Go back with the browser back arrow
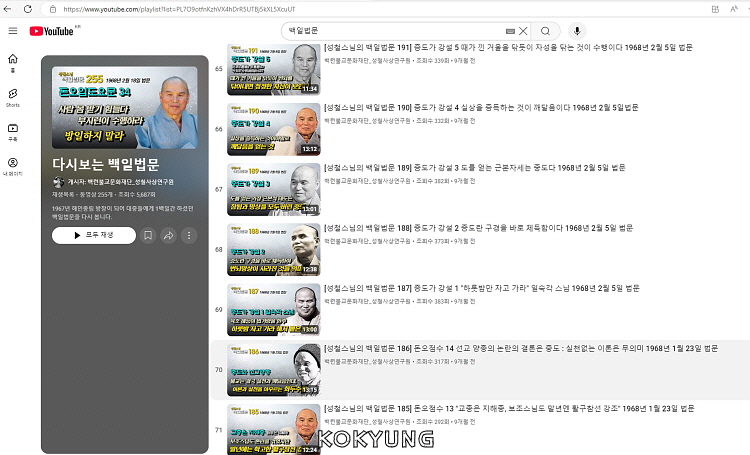The width and height of the screenshot is (750, 455). tap(7, 9)
